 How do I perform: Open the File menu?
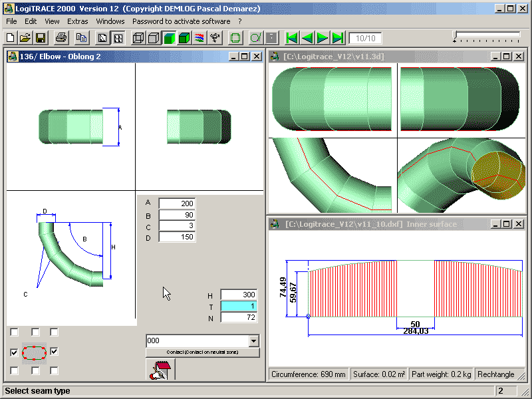[x=11, y=21]
